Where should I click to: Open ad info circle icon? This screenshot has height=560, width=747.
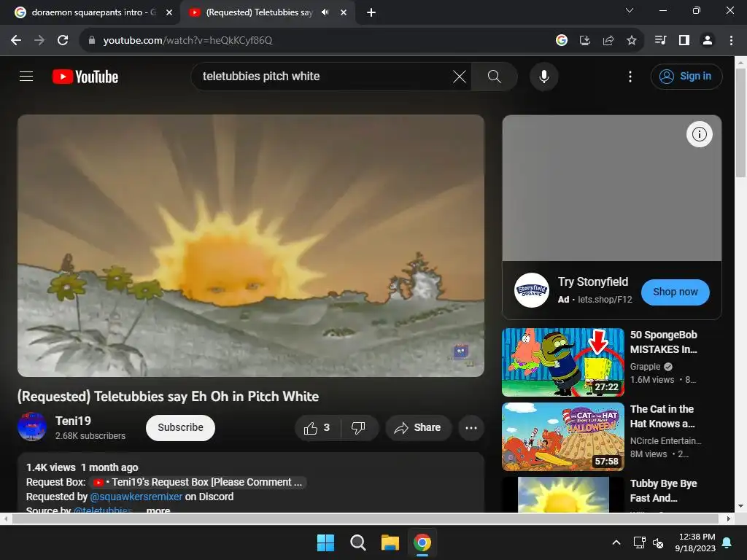(x=699, y=134)
